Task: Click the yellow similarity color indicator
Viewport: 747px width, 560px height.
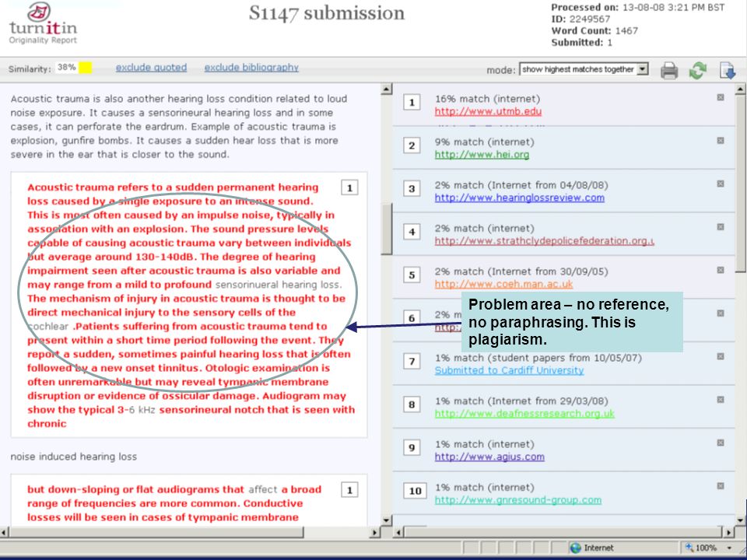Action: (x=86, y=68)
